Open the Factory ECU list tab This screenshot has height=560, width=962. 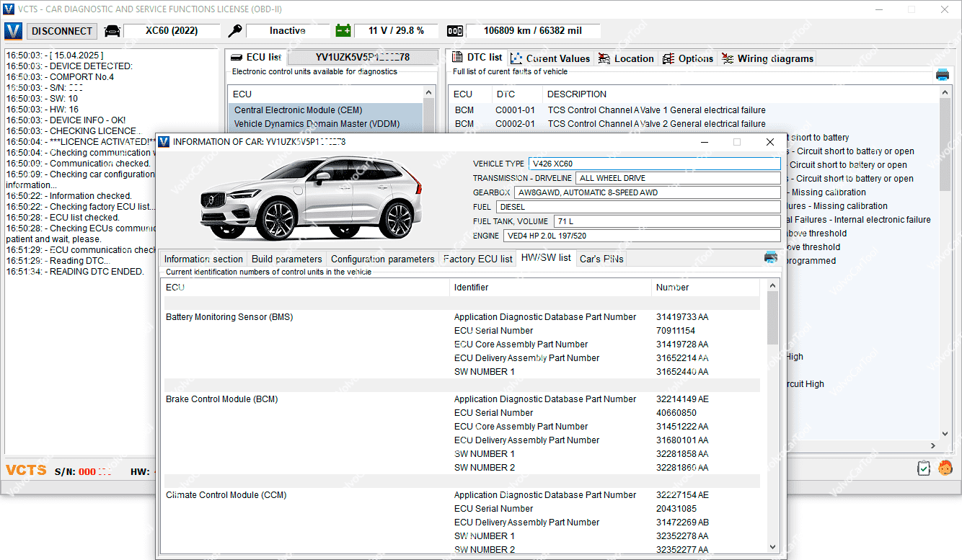[478, 259]
